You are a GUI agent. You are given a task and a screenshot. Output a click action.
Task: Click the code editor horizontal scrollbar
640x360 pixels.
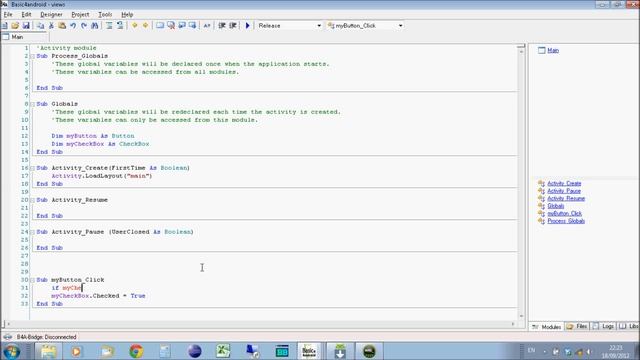point(261,324)
